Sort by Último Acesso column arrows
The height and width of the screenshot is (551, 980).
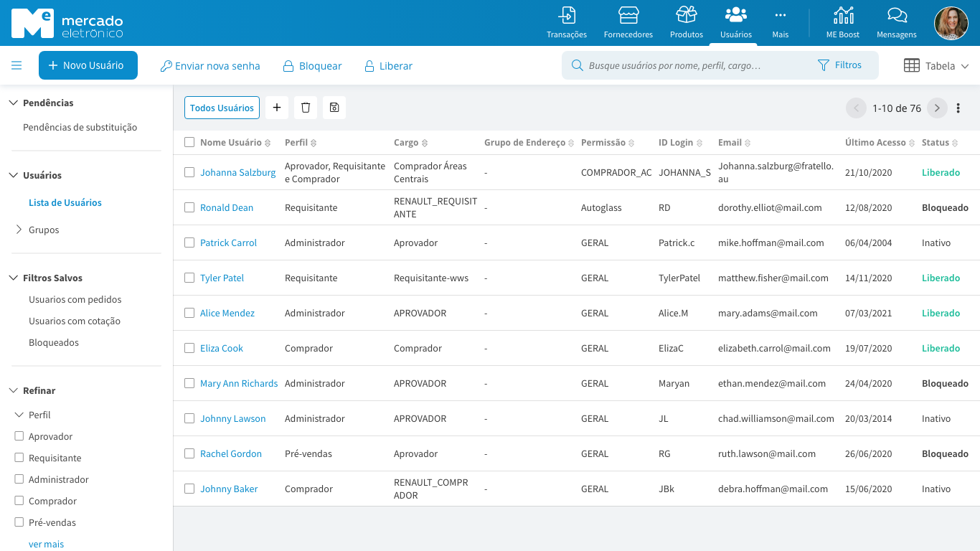click(x=912, y=143)
